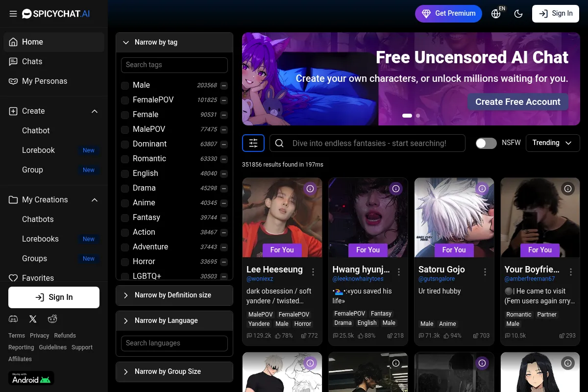
Task: Select Chatbot under Create
Action: coord(36,131)
